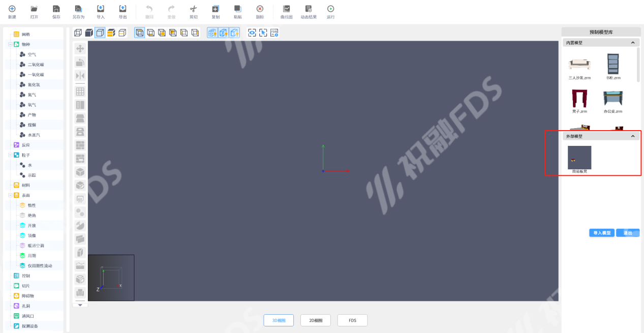This screenshot has height=333, width=644.
Task: Click the 导入模型 button
Action: [602, 233]
